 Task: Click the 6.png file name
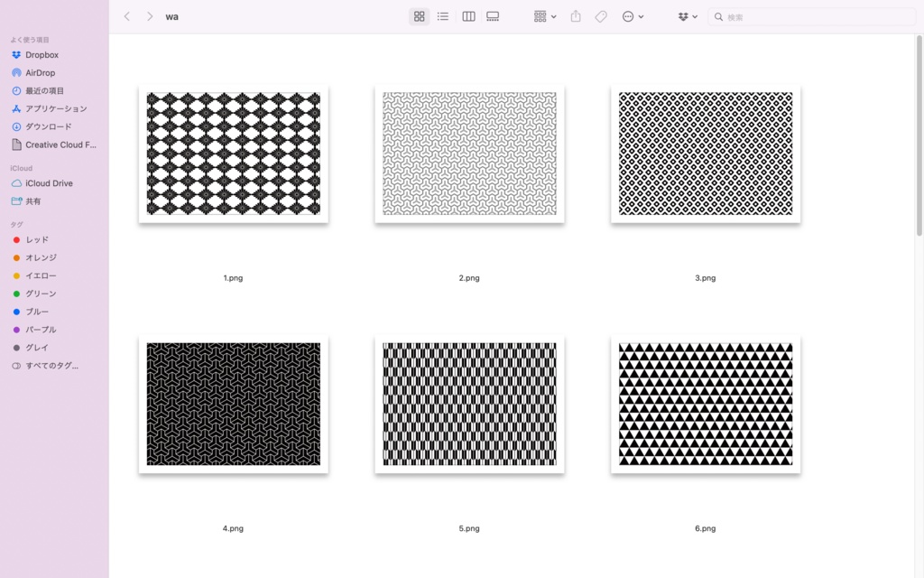705,528
